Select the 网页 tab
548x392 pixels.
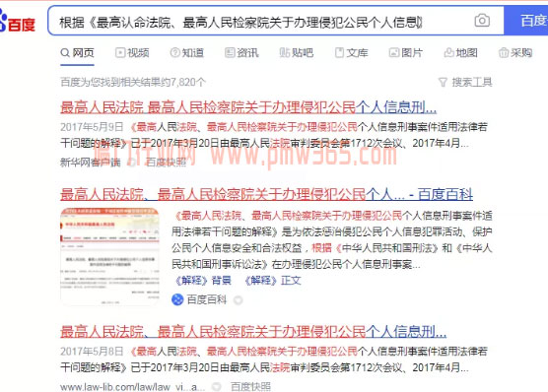tap(77, 53)
